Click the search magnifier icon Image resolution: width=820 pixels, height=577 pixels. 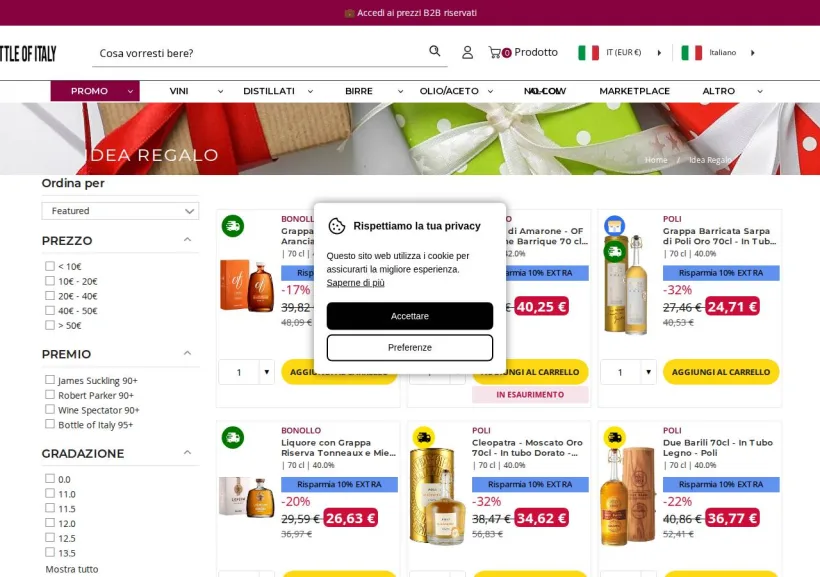pyautogui.click(x=435, y=51)
